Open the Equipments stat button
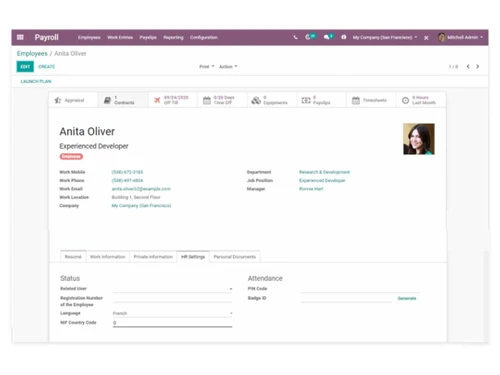Image resolution: width=500 pixels, height=375 pixels. (x=272, y=100)
